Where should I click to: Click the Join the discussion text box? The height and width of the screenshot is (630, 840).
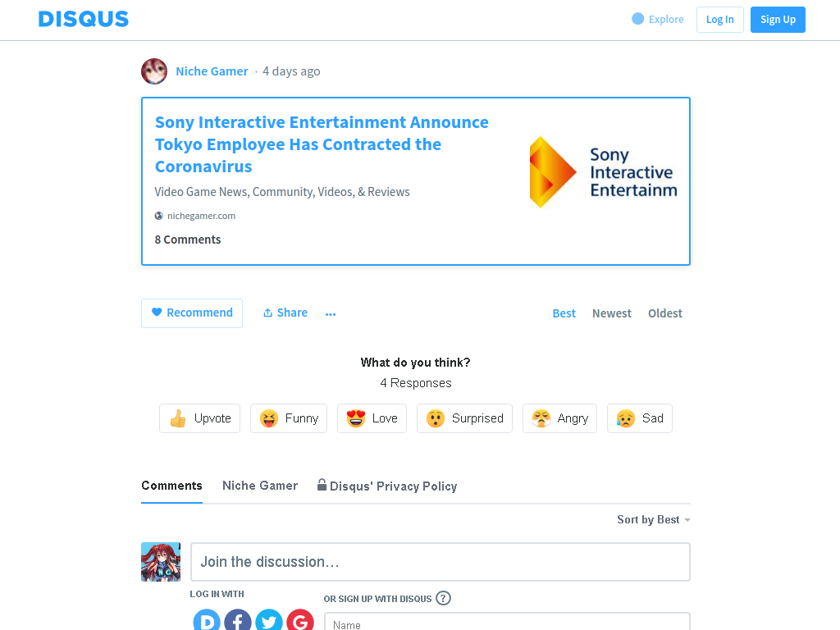point(441,562)
